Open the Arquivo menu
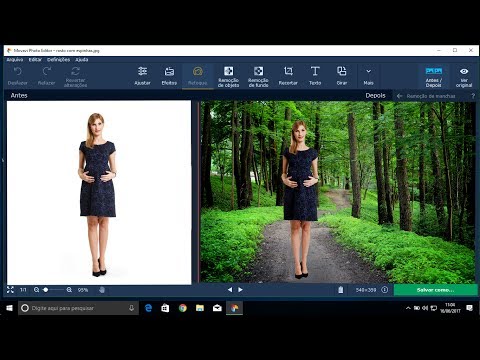The width and height of the screenshot is (480, 360). pyautogui.click(x=15, y=60)
